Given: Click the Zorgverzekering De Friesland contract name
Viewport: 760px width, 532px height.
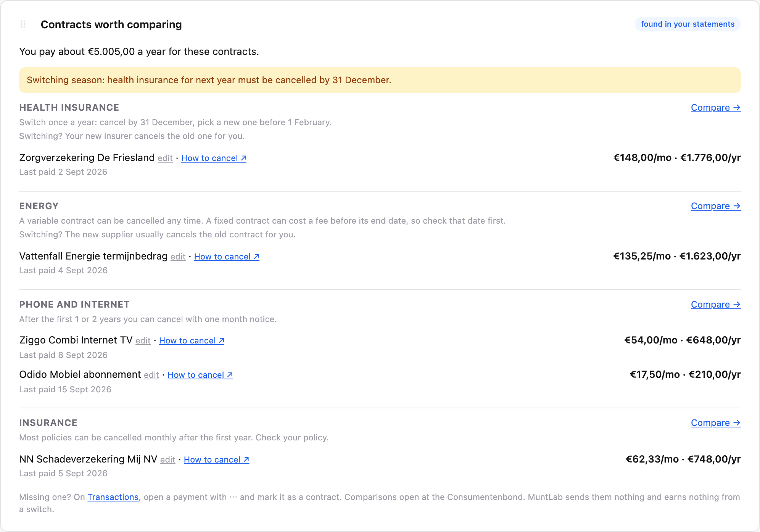Looking at the screenshot, I should pos(87,158).
